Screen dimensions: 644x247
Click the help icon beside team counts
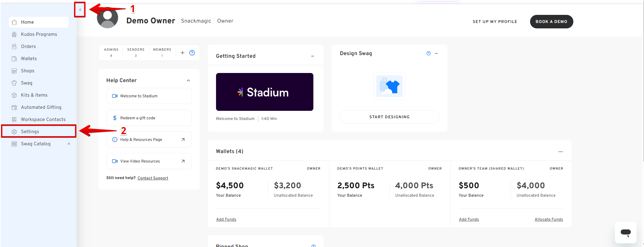(192, 53)
